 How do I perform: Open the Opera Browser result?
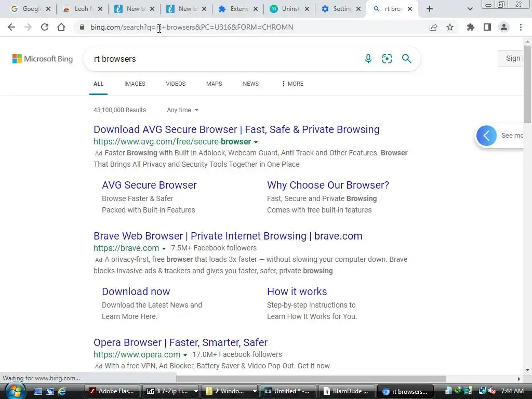(180, 342)
